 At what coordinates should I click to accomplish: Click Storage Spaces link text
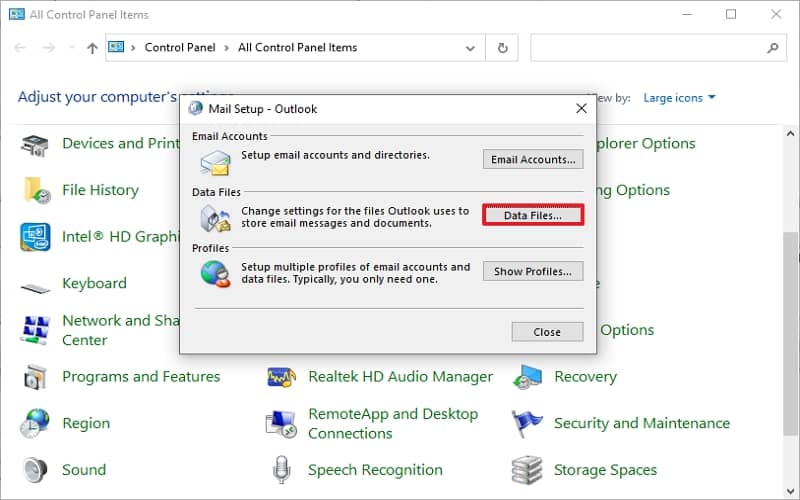coord(606,469)
